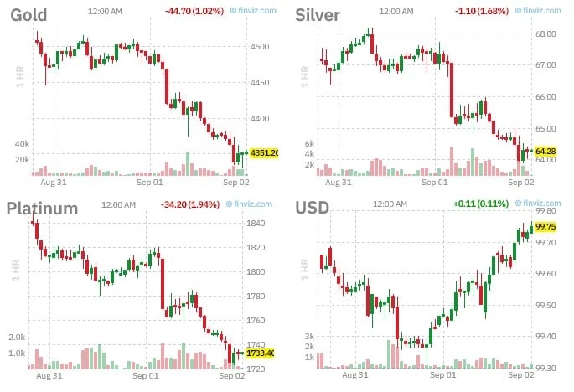Click Platinum price label 1733.40

[x=260, y=353]
